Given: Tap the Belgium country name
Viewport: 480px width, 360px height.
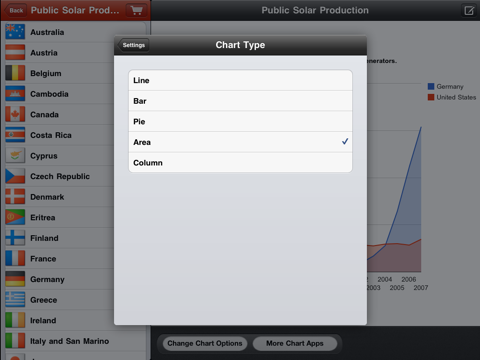Looking at the screenshot, I should [x=46, y=74].
